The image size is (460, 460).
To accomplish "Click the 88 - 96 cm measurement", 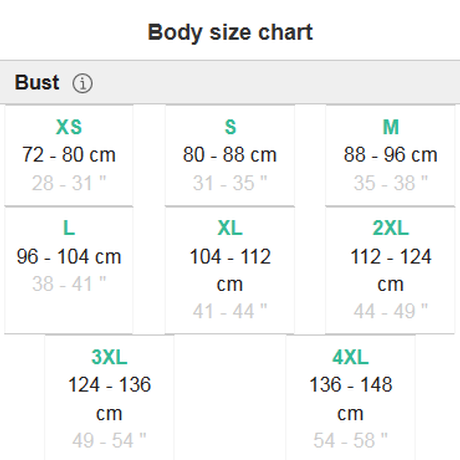I will click(x=390, y=155).
